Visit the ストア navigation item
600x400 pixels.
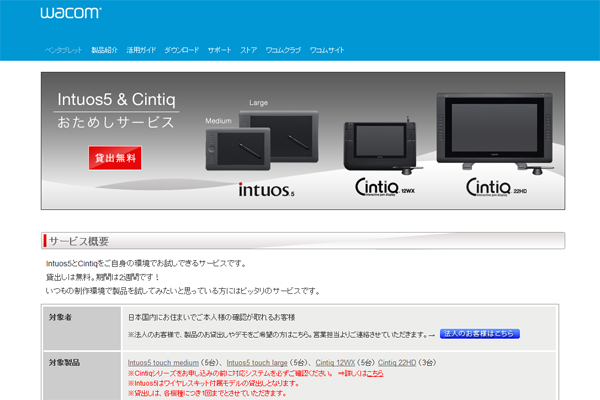tap(249, 50)
